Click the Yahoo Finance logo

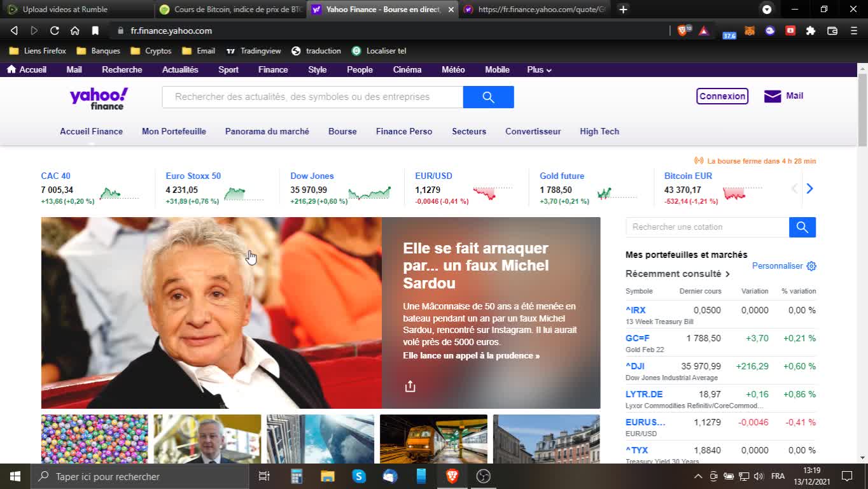[99, 99]
